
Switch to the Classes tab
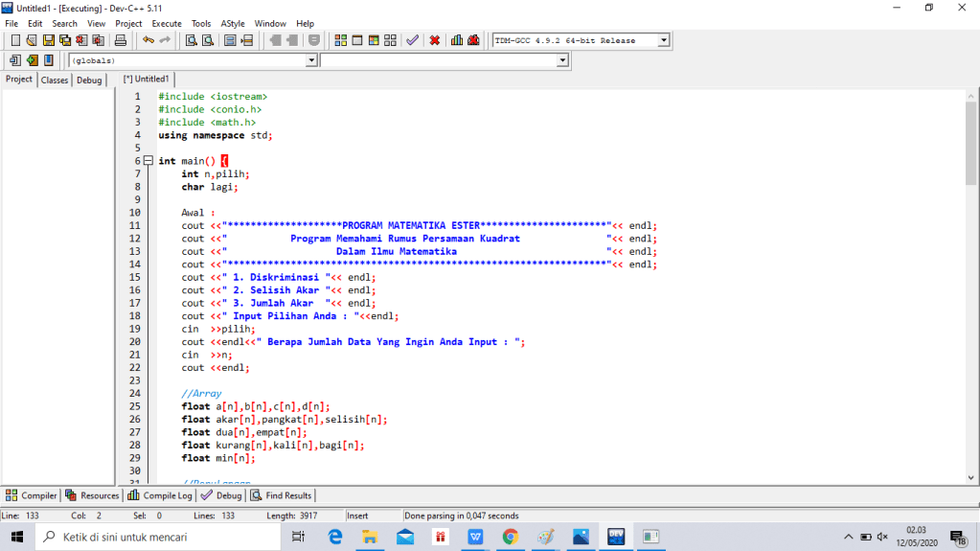click(55, 80)
